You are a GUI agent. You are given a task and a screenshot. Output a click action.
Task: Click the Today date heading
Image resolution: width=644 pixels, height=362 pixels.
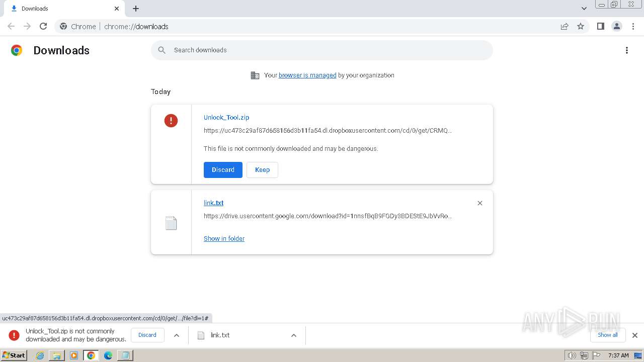(160, 92)
